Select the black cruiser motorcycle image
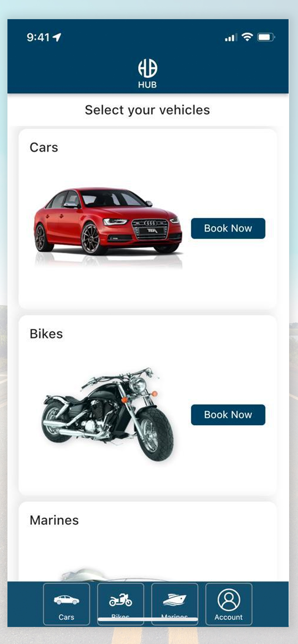The height and width of the screenshot is (644, 298). coord(108,414)
